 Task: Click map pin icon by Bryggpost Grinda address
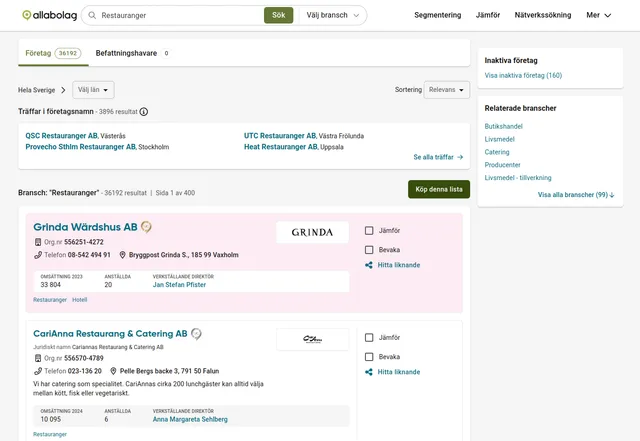[x=122, y=255]
